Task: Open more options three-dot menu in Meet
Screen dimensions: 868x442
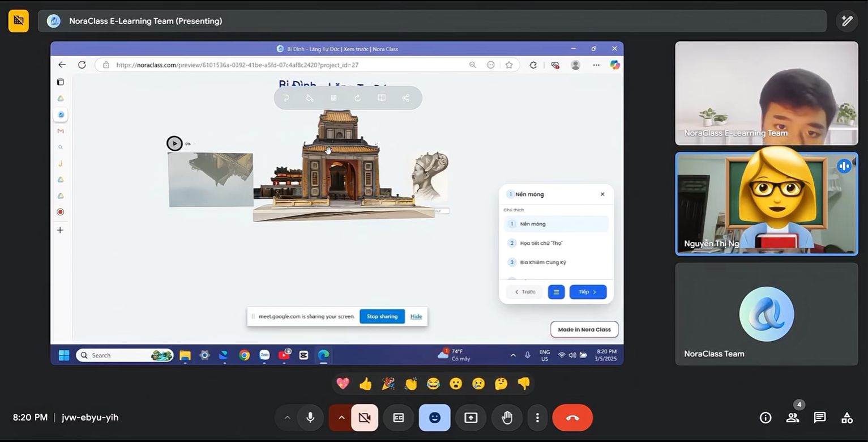Action: (x=537, y=418)
